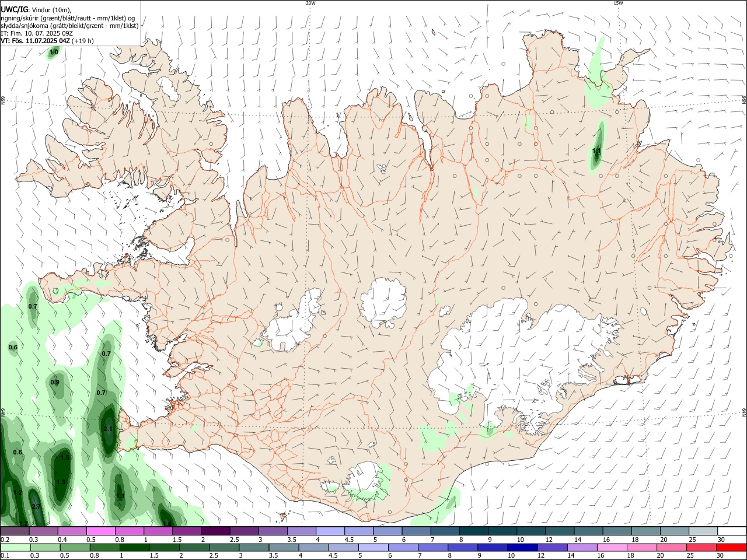Screen dimensions: 747x560
Task: Click the 15W longitude label
Action: coord(618,3)
